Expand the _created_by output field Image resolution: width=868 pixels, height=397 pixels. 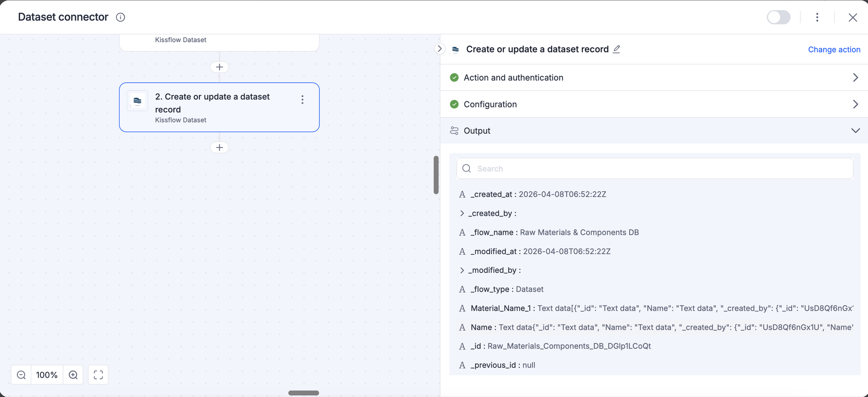pos(462,213)
